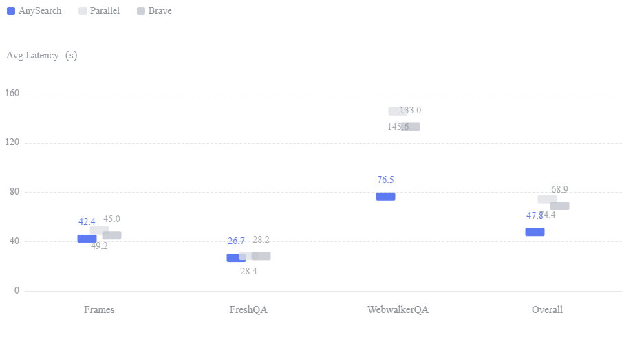Select the AnySearch marker for Overall
The image size is (644, 348).
tap(535, 232)
